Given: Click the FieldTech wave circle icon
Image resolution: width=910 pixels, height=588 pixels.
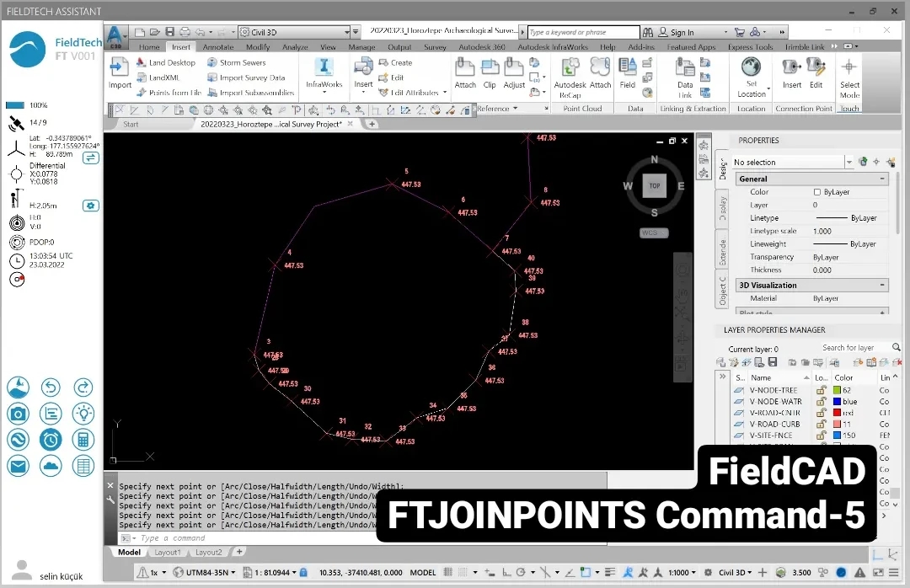Looking at the screenshot, I should 18,440.
